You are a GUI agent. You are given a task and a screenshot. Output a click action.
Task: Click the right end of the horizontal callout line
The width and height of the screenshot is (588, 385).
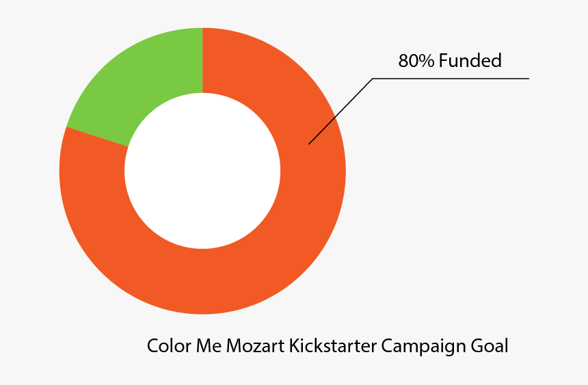click(x=528, y=79)
